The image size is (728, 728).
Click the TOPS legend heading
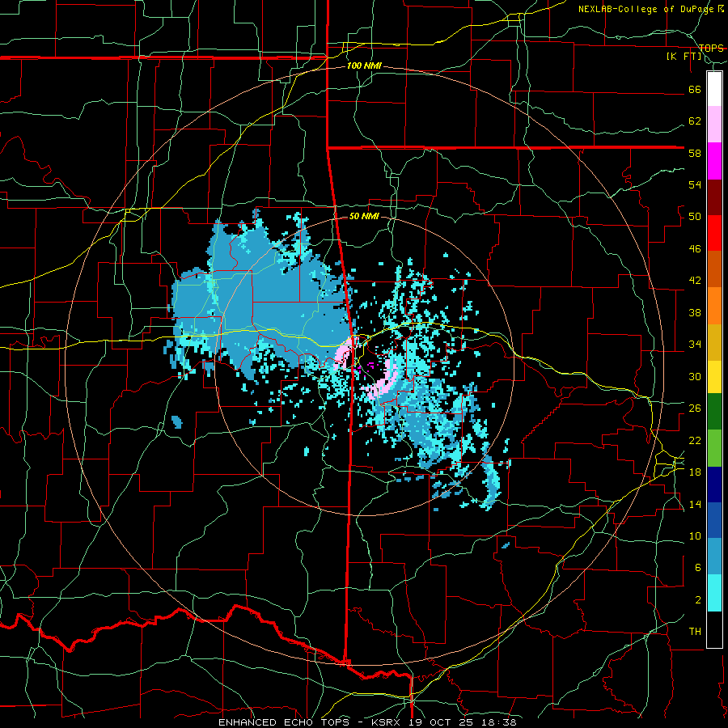point(711,48)
